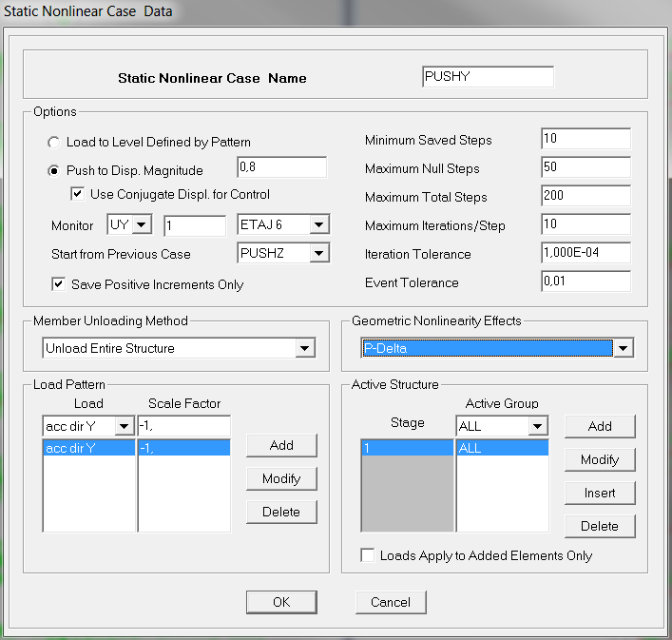Viewport: 672px width, 640px height.
Task: Click Modify in the Active Structure section
Action: (x=600, y=459)
